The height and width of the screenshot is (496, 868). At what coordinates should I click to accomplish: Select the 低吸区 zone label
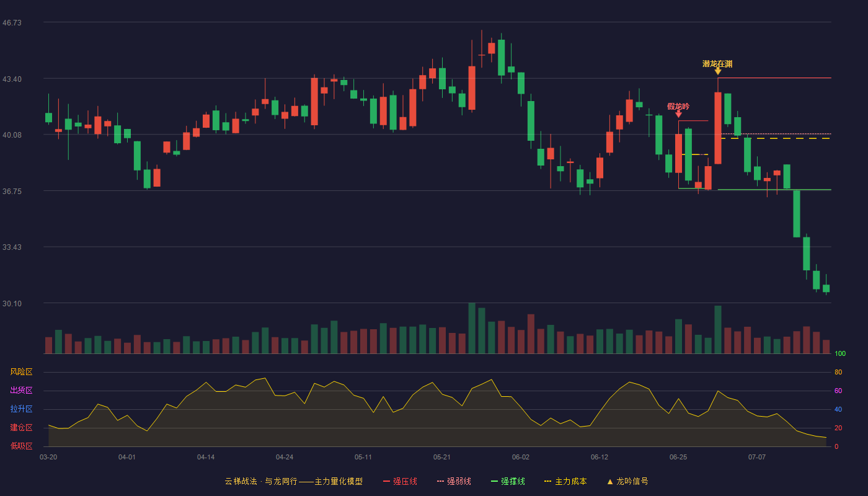[x=21, y=446]
